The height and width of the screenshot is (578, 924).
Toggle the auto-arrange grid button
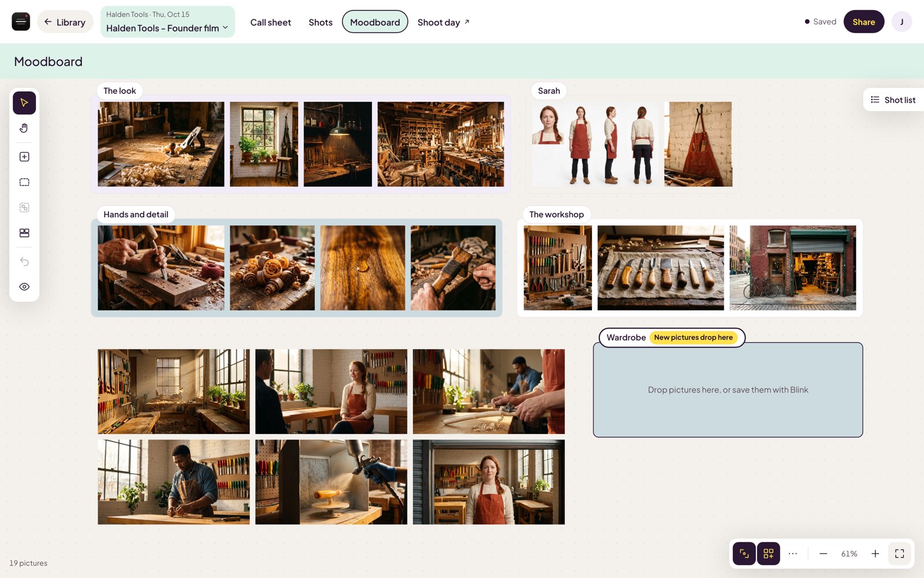[768, 554]
